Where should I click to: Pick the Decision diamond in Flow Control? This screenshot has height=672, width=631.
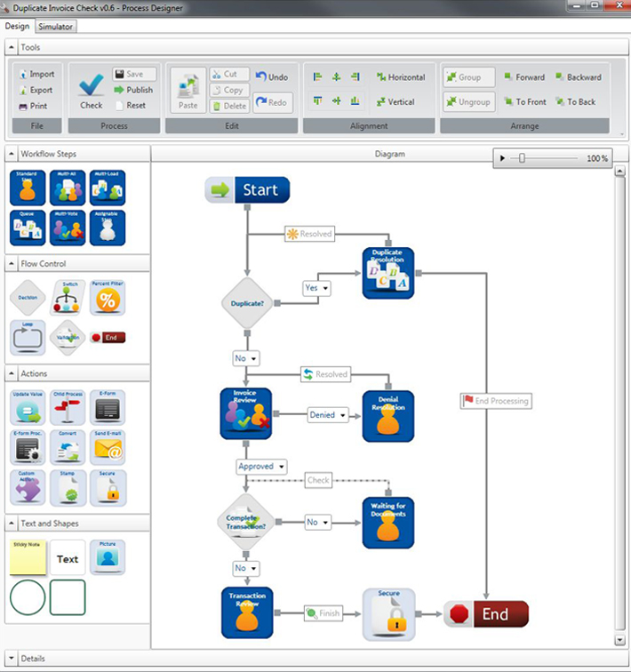[28, 298]
